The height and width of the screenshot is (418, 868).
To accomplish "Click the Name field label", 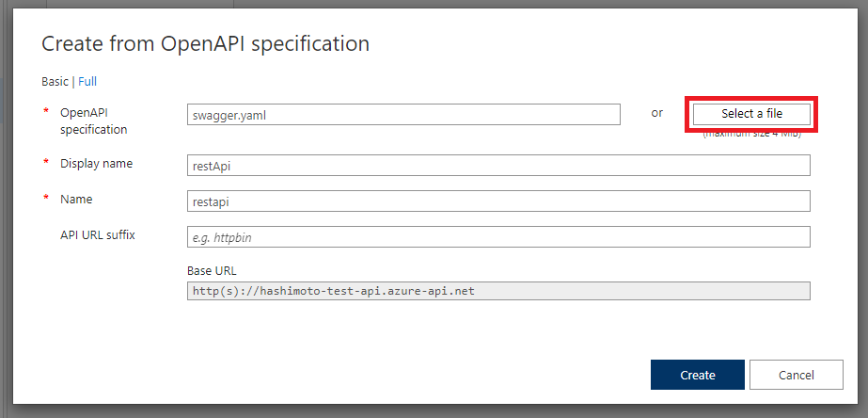I will [76, 199].
